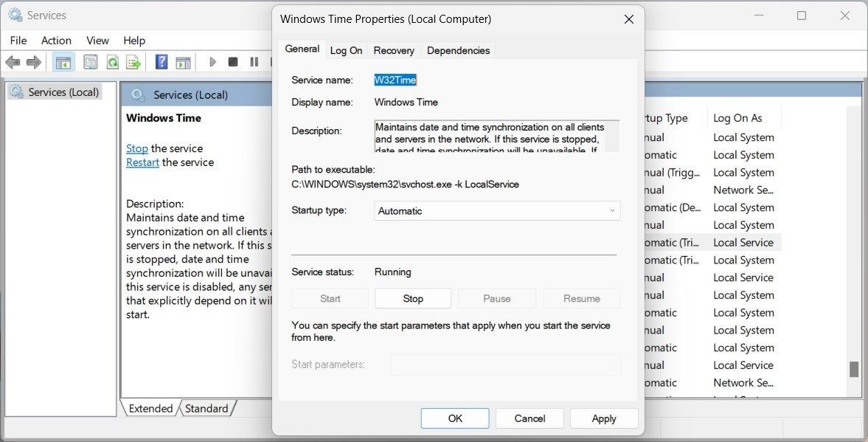Image resolution: width=868 pixels, height=442 pixels.
Task: Open the View menu
Action: pyautogui.click(x=97, y=41)
